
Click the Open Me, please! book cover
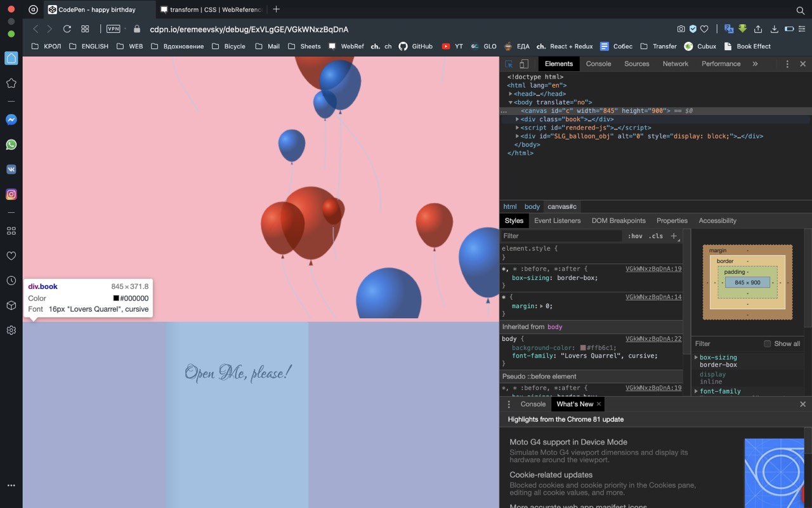point(237,415)
